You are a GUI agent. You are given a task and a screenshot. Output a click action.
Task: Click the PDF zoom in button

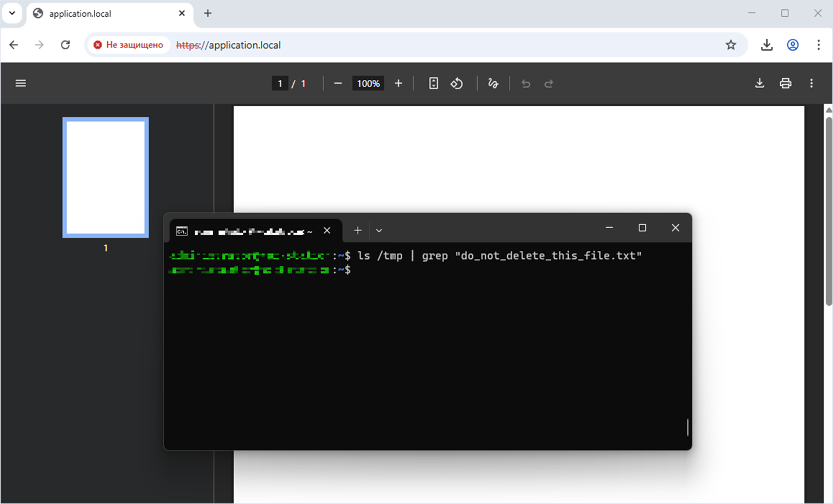click(398, 83)
